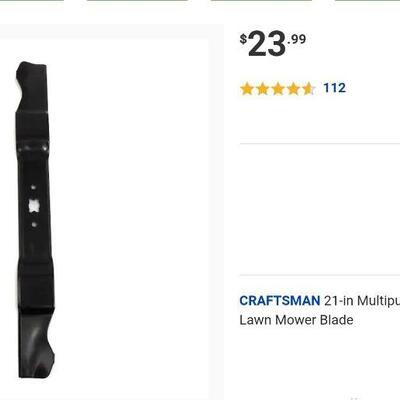Click the blank section between the divider lines
Viewport: 400px width, 400px height.
(320, 209)
